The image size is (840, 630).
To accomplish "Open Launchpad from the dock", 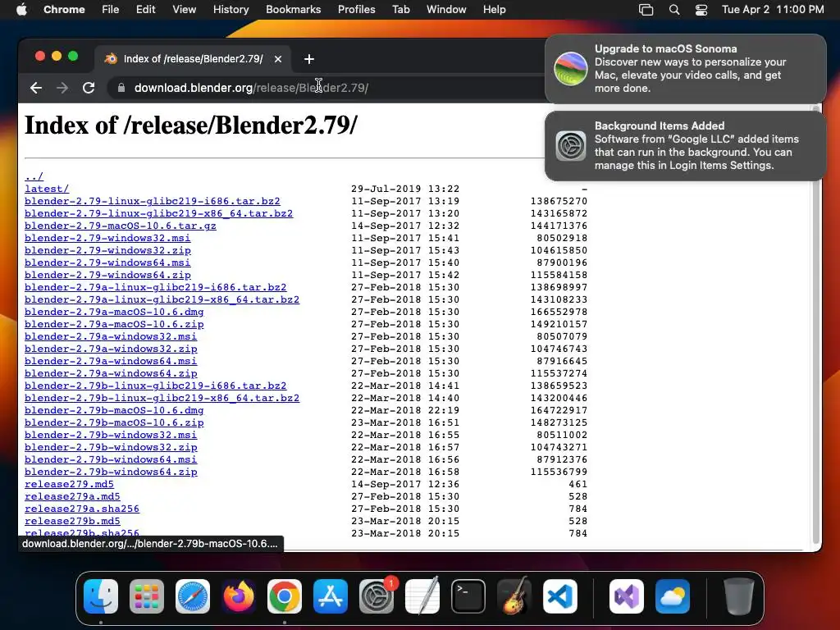I will (147, 596).
